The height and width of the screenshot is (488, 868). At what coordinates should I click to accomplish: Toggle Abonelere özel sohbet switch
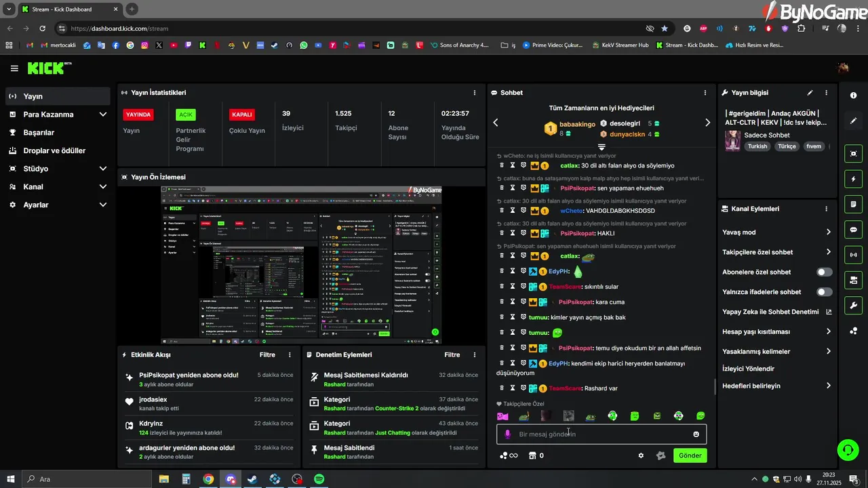824,272
